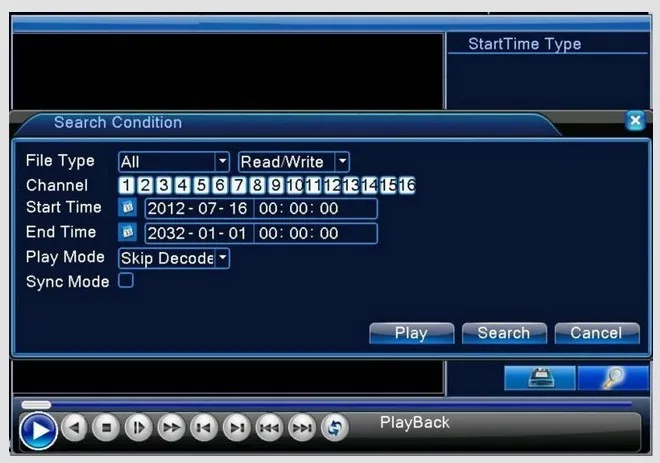Toggle channel 7
This screenshot has height=463, width=660.
tap(238, 185)
